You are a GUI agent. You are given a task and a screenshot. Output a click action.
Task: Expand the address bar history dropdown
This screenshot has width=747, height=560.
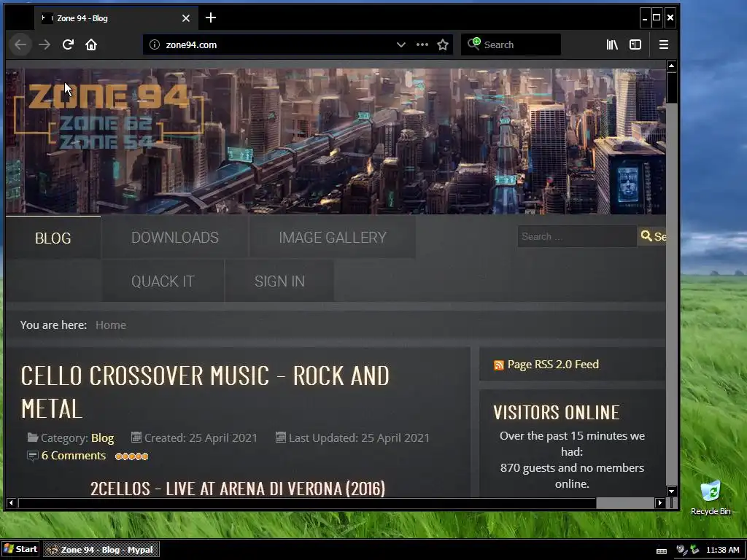click(x=401, y=44)
